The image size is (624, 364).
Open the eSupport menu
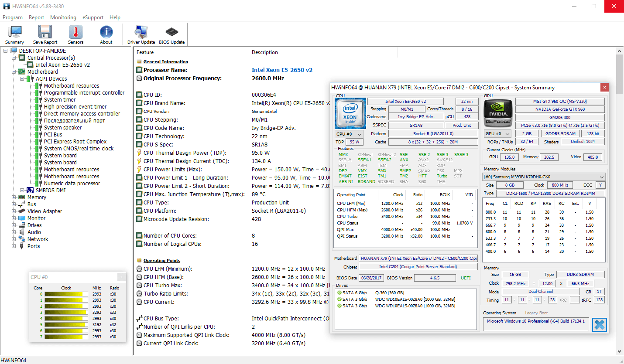click(x=93, y=17)
